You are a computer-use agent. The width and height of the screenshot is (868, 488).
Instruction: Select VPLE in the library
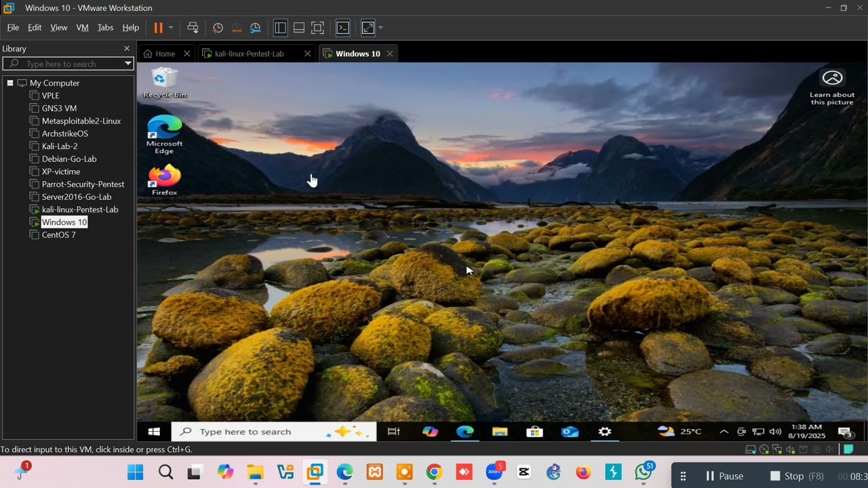(x=51, y=96)
